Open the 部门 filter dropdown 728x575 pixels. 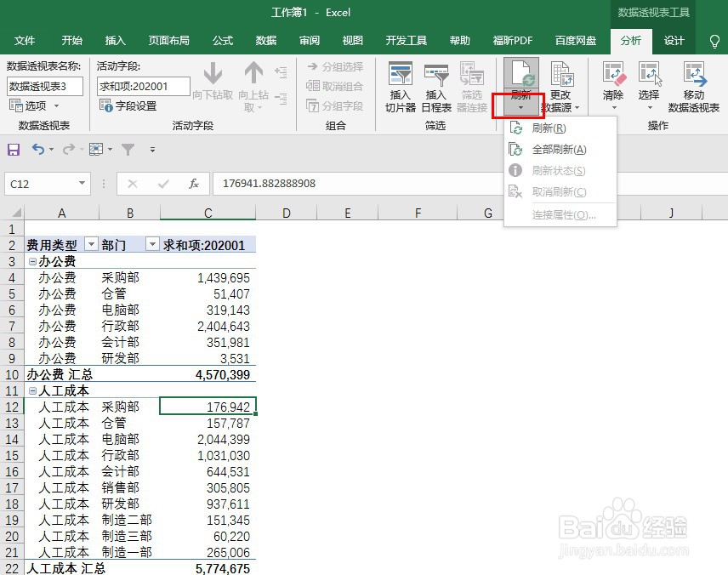[x=152, y=244]
